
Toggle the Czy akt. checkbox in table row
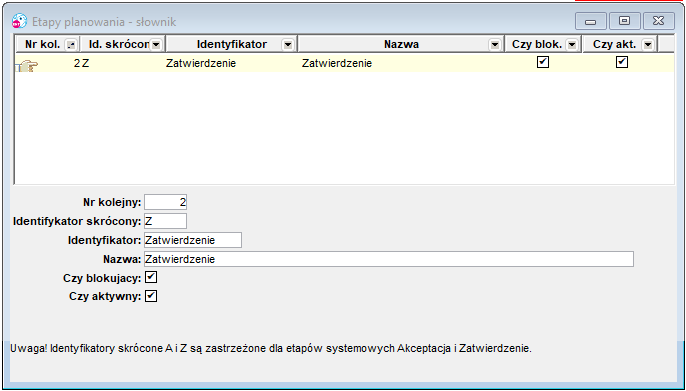(x=622, y=63)
